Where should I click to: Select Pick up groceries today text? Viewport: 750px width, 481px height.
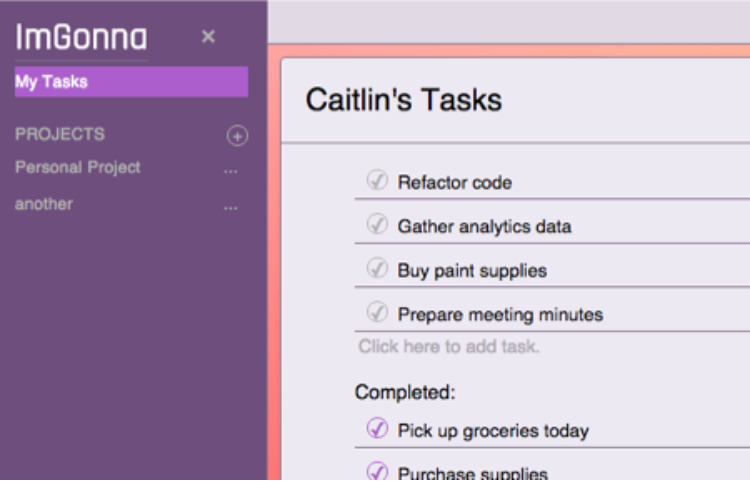click(x=493, y=431)
